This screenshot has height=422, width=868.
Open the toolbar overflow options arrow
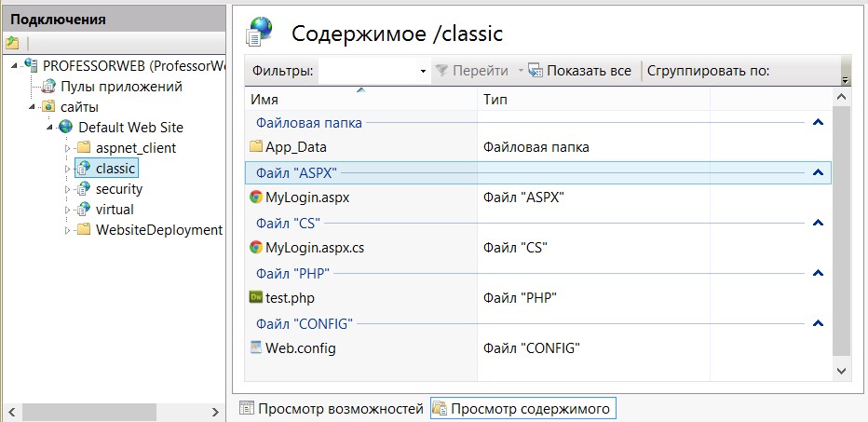(x=845, y=80)
